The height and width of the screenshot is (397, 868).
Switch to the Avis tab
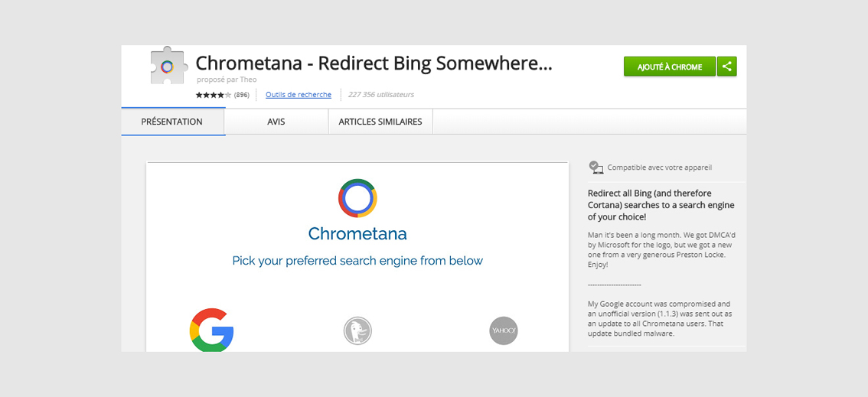(x=276, y=122)
